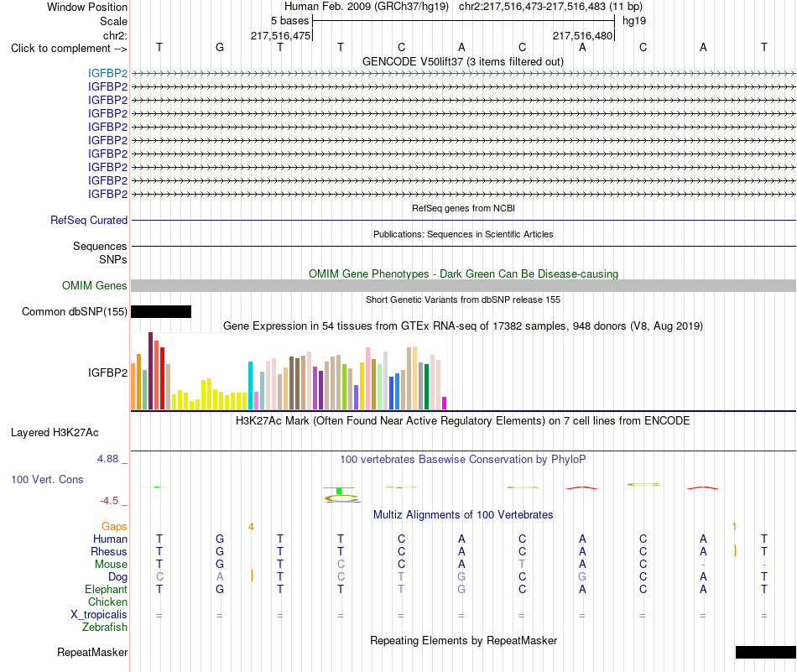Click the cyan GTEx expression bar
The width and height of the screenshot is (797, 672).
coord(250,386)
